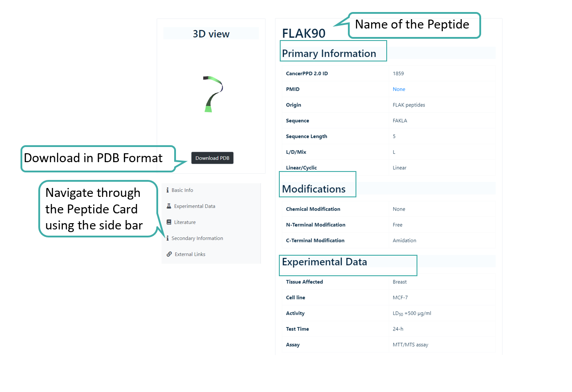
Task: Select the Amidation C-Terminal Modification value
Action: tap(404, 241)
